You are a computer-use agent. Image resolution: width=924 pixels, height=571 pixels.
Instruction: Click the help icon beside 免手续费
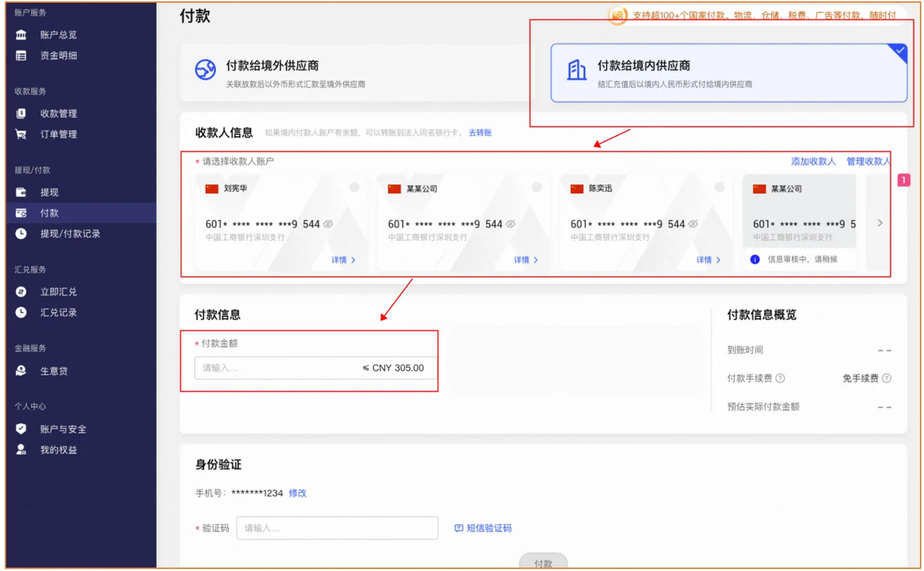tap(887, 378)
